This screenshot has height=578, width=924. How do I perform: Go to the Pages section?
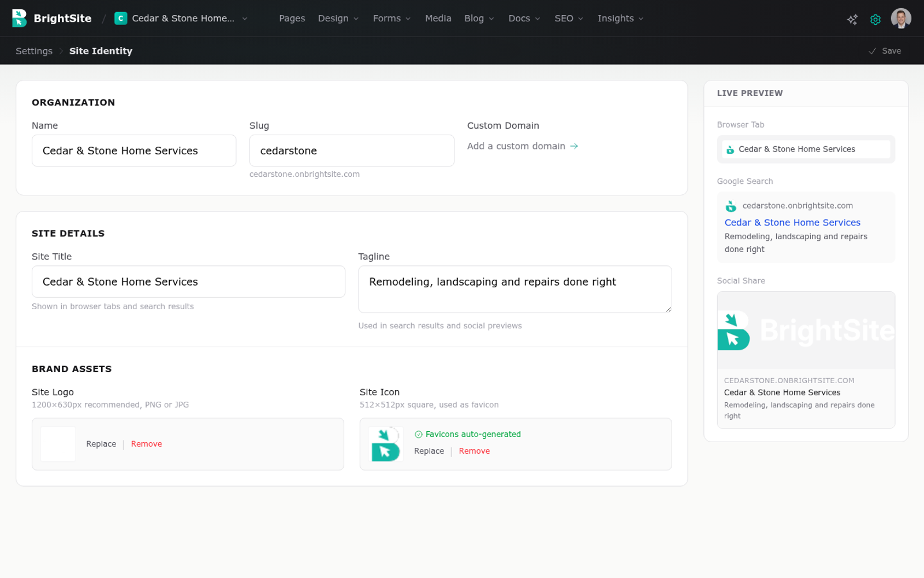coord(292,18)
